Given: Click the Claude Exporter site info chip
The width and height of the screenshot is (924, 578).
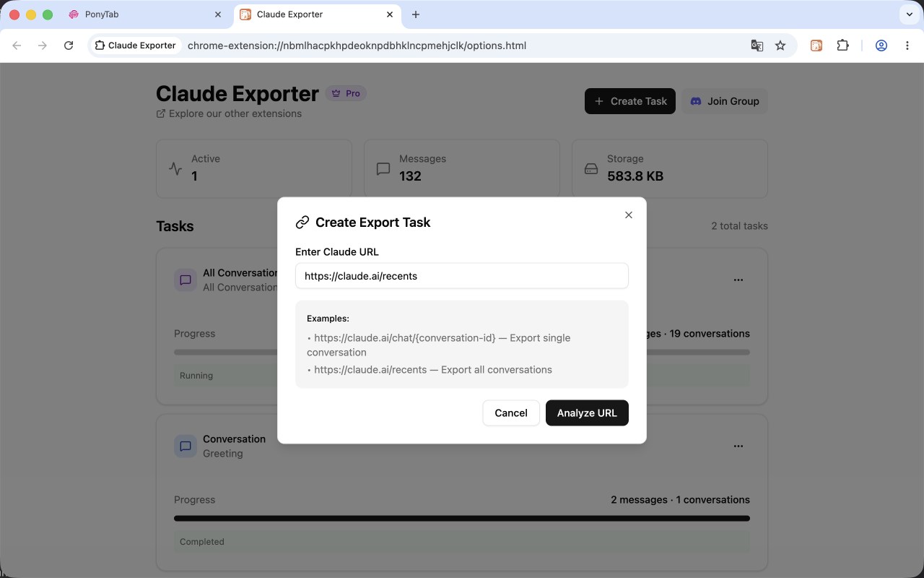Looking at the screenshot, I should pyautogui.click(x=135, y=46).
